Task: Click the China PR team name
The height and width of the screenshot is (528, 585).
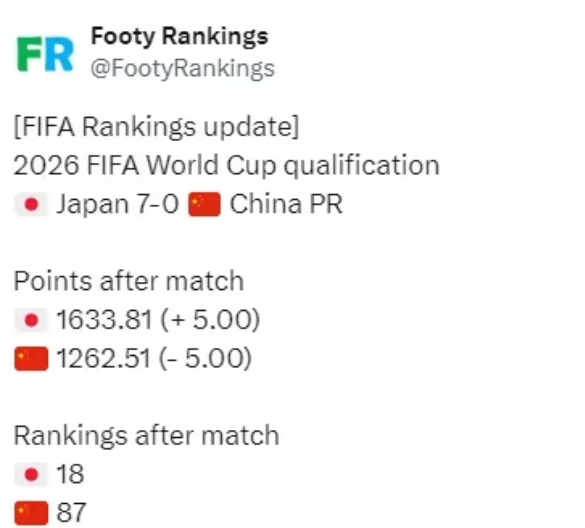Action: click(x=286, y=204)
